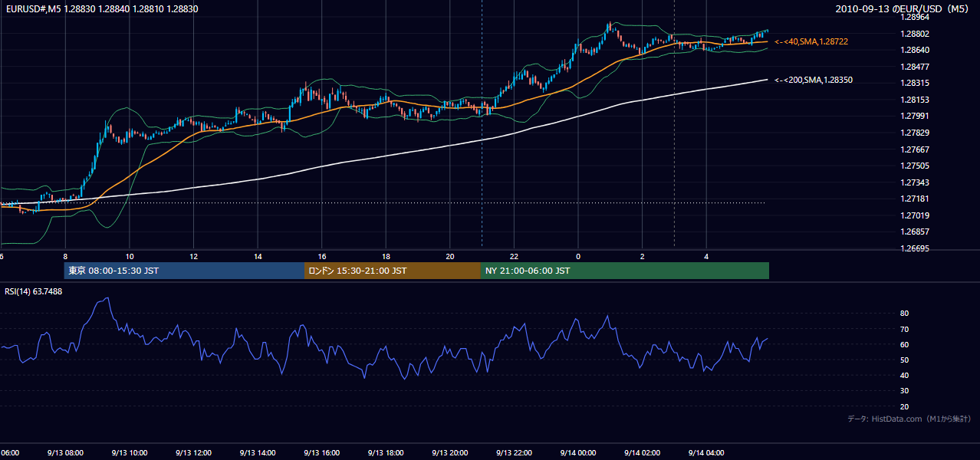The width and height of the screenshot is (980, 460).
Task: Click the 9/13 22:00 time axis label
Action: coord(514,453)
